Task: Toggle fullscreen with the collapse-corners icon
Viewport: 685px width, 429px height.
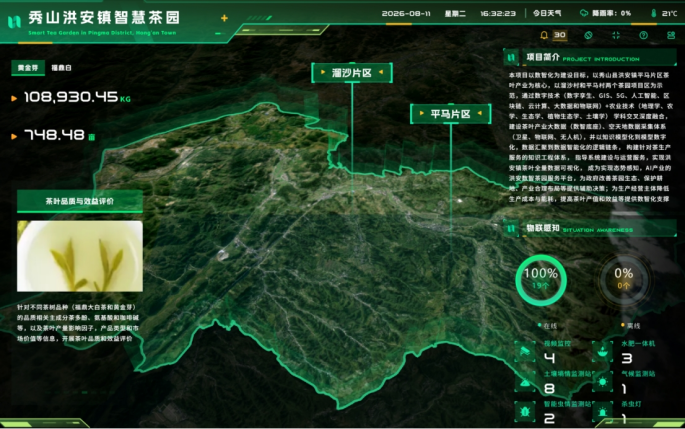Action: [x=616, y=35]
